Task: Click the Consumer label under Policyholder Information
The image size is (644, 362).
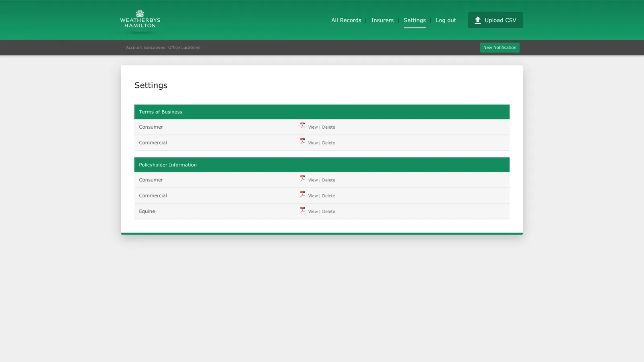Action: point(151,180)
